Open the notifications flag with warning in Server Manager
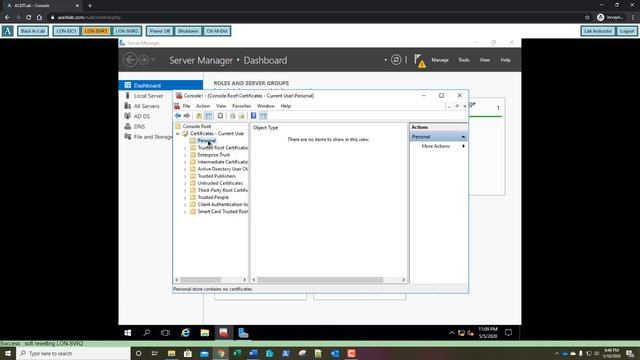This screenshot has height=360, width=640. 420,61
